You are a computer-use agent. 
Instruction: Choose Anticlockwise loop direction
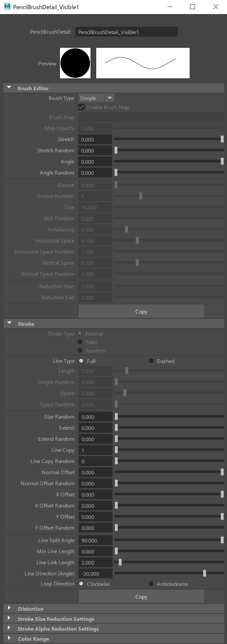151,584
